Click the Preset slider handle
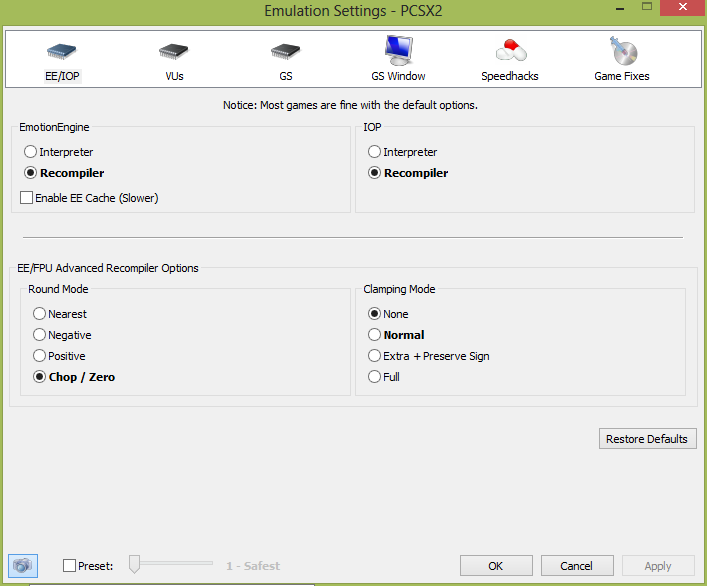 click(x=134, y=564)
